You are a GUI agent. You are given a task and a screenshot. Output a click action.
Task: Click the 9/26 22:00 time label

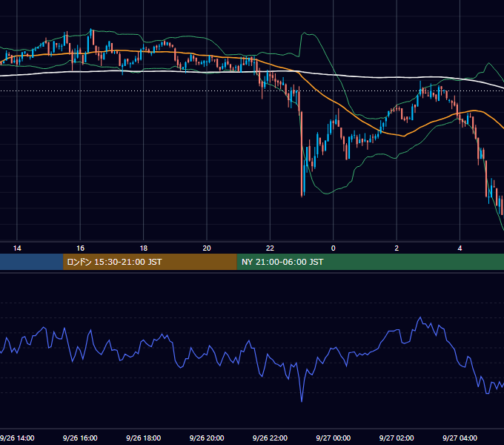[270, 438]
